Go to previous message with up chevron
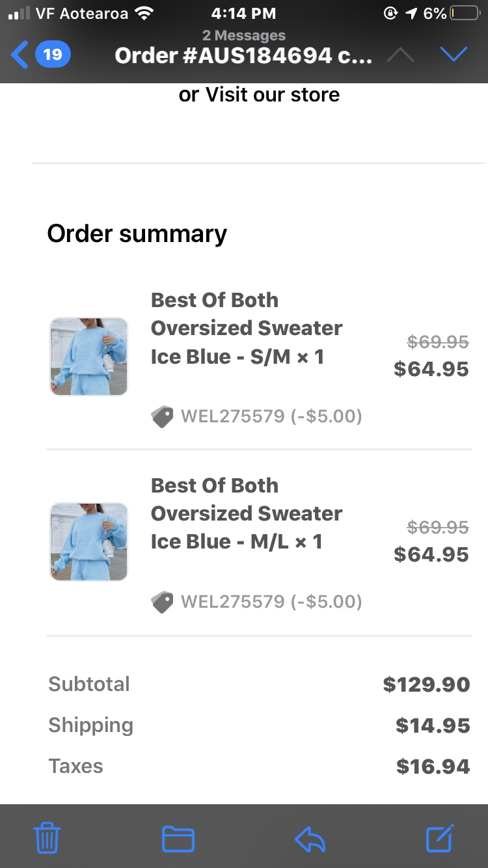Viewport: 488px width, 868px height. point(400,55)
